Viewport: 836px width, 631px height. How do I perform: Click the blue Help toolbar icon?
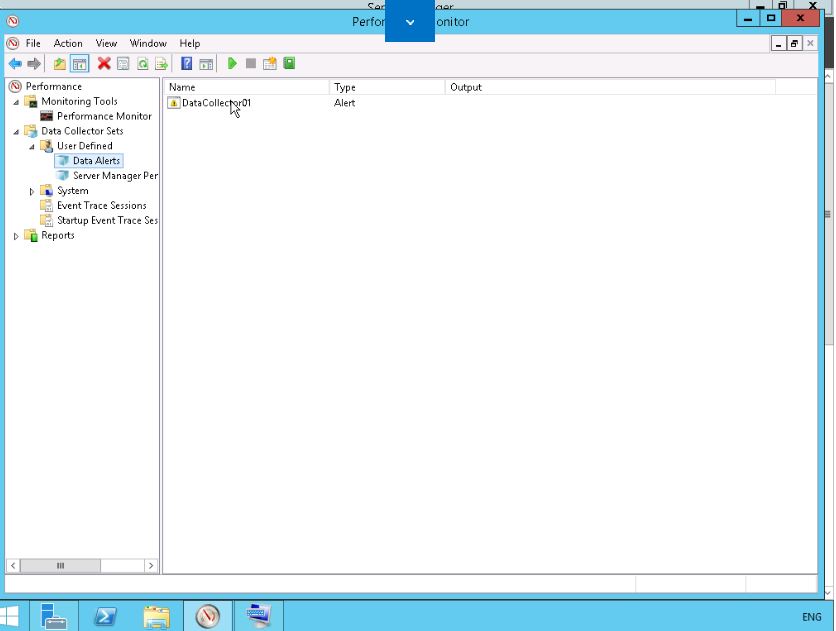(x=186, y=64)
